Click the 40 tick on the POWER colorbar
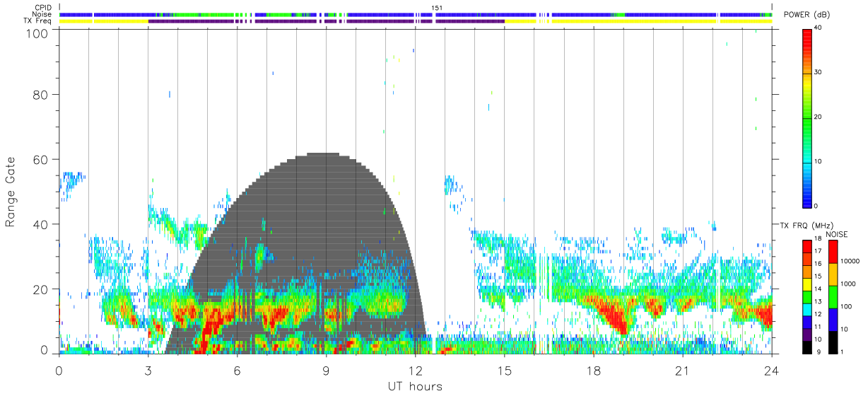This screenshot has width=868, height=401. tap(819, 28)
